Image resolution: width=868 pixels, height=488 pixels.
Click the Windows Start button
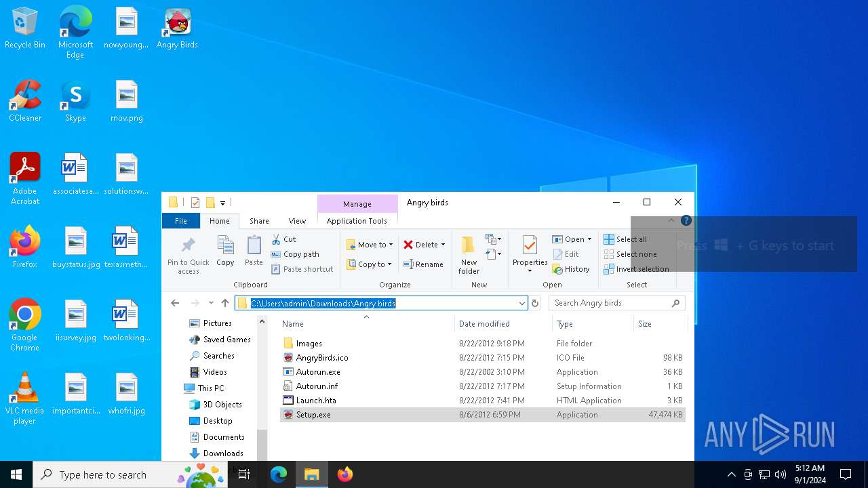click(16, 474)
